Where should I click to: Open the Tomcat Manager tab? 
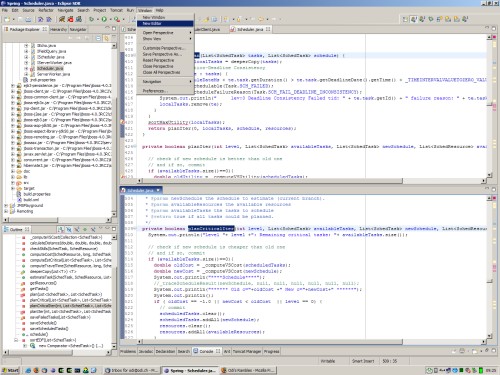point(247,351)
